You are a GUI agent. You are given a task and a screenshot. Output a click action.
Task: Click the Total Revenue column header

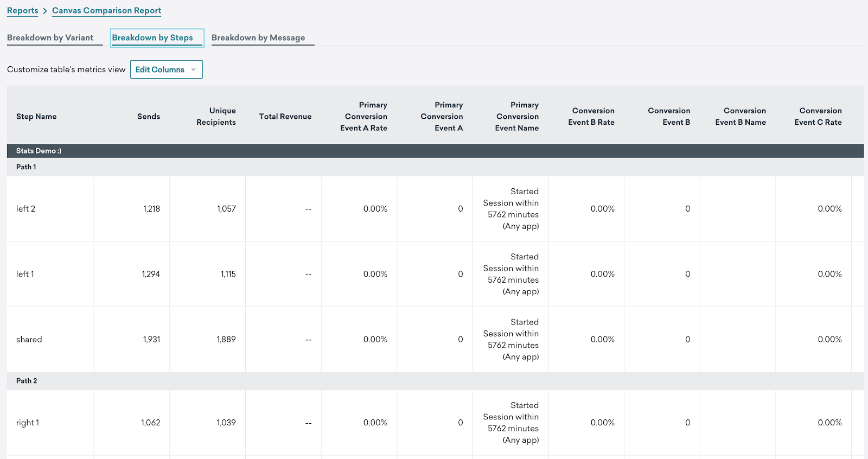pyautogui.click(x=285, y=116)
